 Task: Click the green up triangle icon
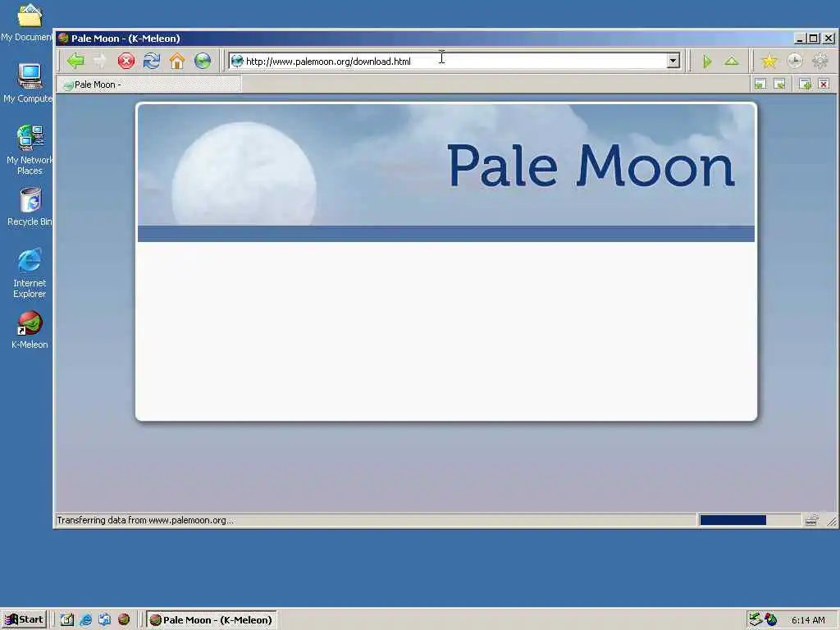point(732,61)
